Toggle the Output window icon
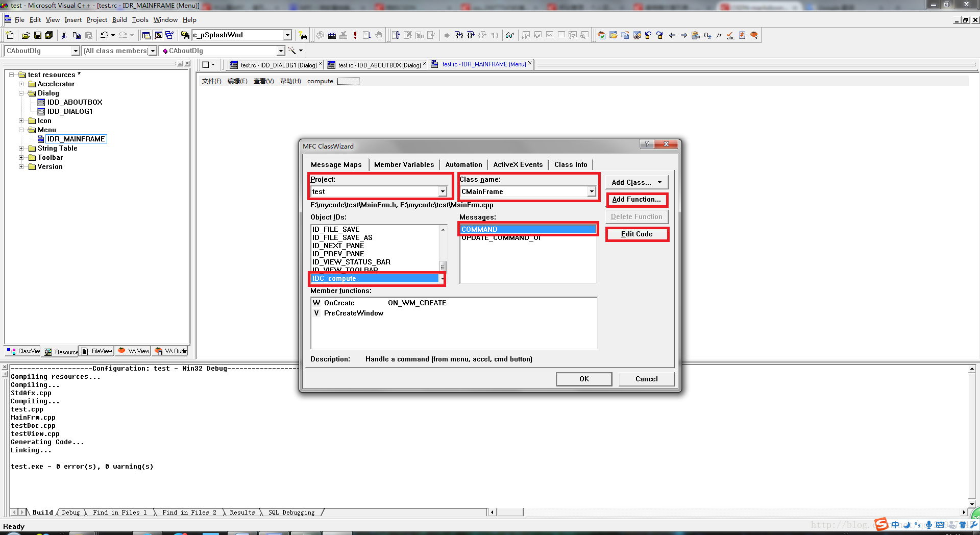The height and width of the screenshot is (535, 980). click(x=158, y=35)
